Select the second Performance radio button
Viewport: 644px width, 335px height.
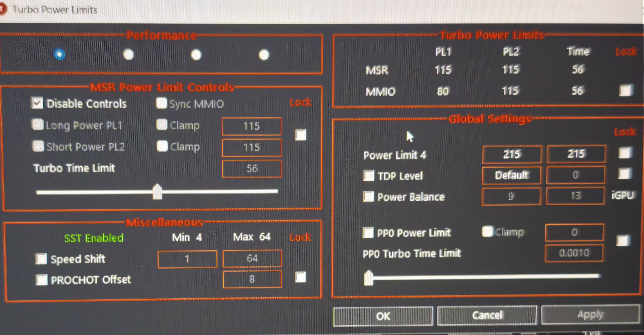[x=128, y=54]
